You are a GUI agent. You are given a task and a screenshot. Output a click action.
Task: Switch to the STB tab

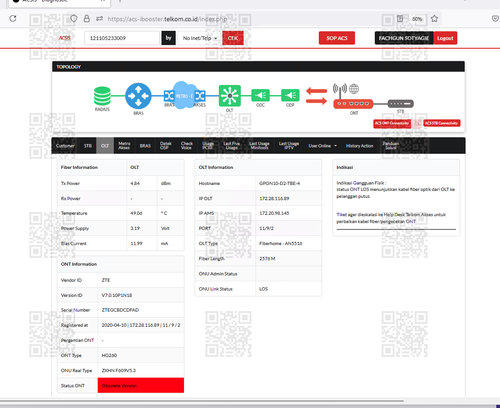(x=88, y=146)
